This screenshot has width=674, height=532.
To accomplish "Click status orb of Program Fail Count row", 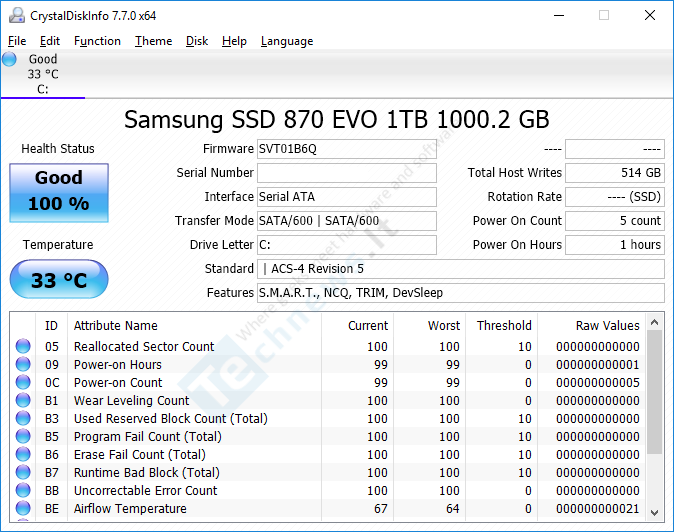I will pyautogui.click(x=23, y=436).
